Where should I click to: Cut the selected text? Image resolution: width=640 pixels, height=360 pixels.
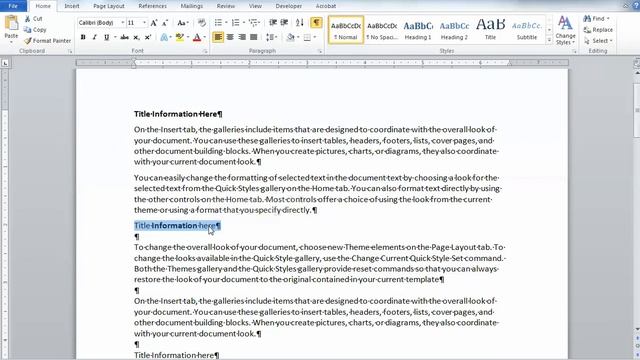33,19
